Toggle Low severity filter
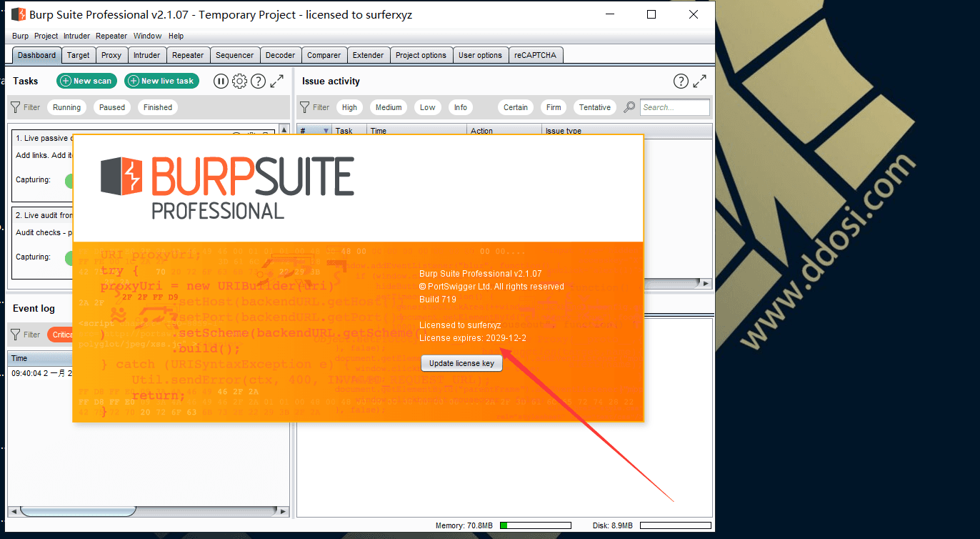Screen dimensions: 980x539 point(428,107)
